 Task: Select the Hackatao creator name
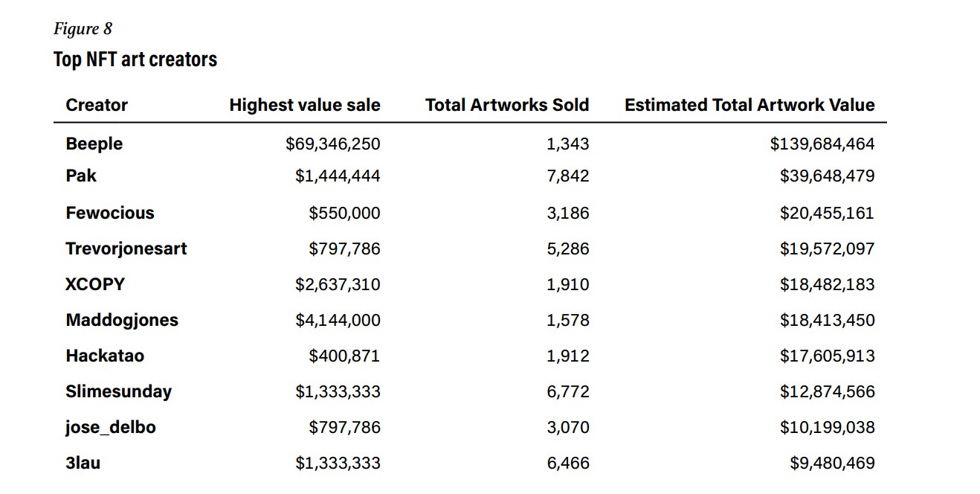(x=105, y=356)
